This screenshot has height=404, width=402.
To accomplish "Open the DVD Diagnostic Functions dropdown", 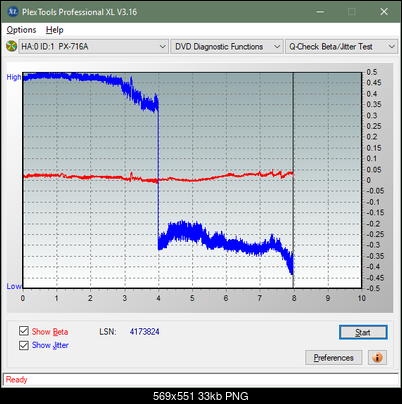I will tap(227, 47).
